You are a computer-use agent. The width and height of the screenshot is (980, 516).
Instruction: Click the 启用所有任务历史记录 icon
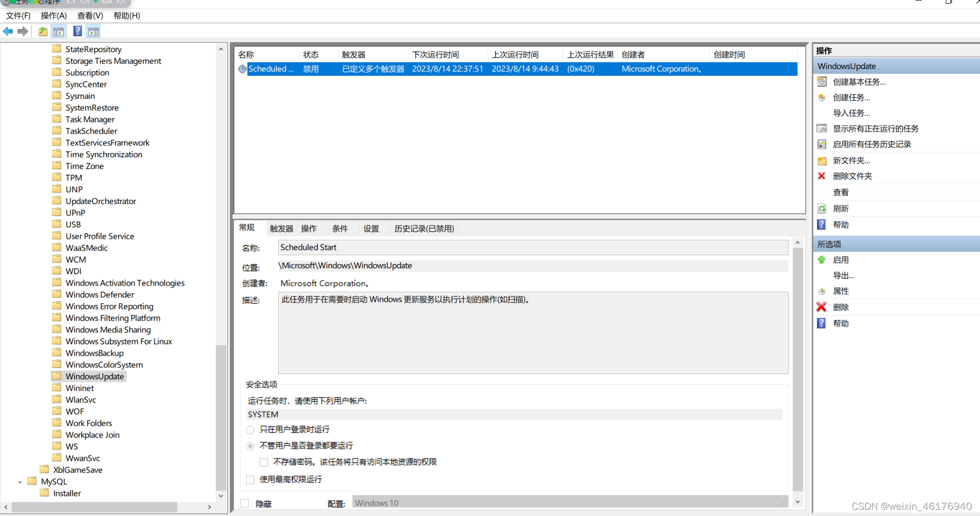tap(822, 144)
